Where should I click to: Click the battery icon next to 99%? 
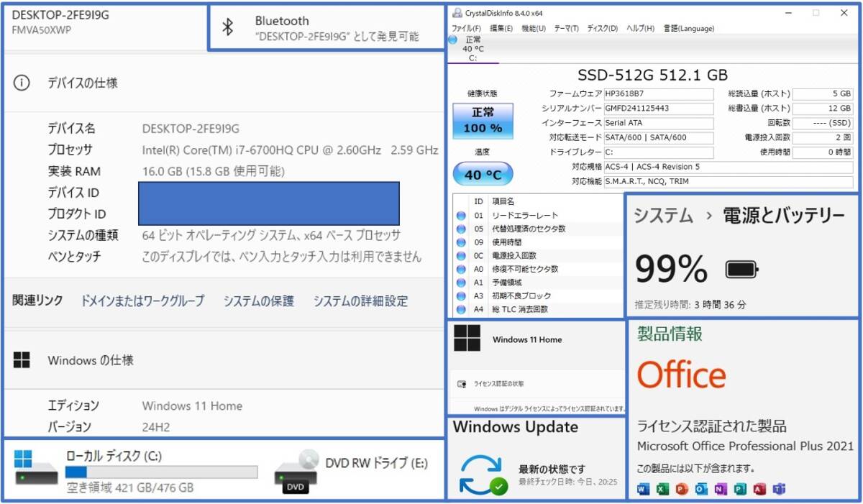tap(741, 270)
